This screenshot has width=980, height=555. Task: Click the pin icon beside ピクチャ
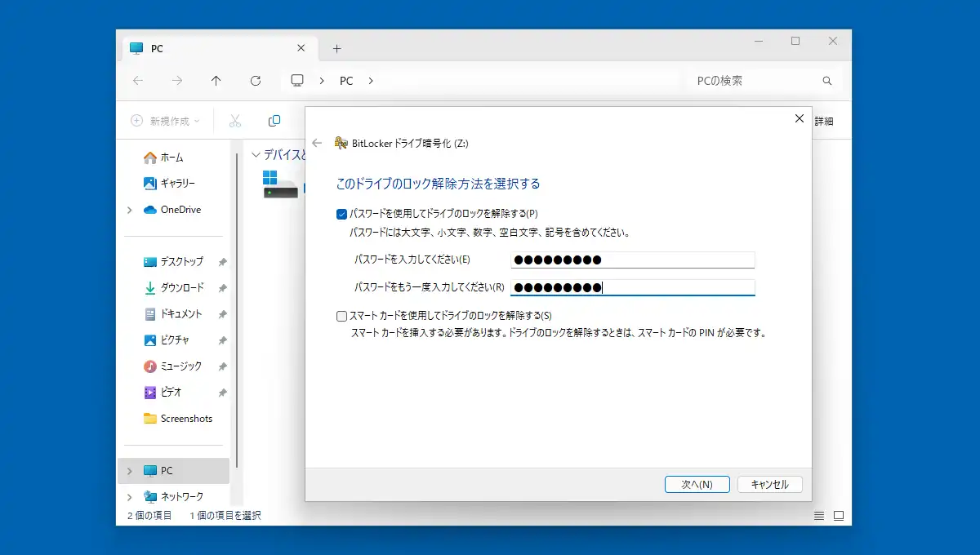pyautogui.click(x=222, y=340)
